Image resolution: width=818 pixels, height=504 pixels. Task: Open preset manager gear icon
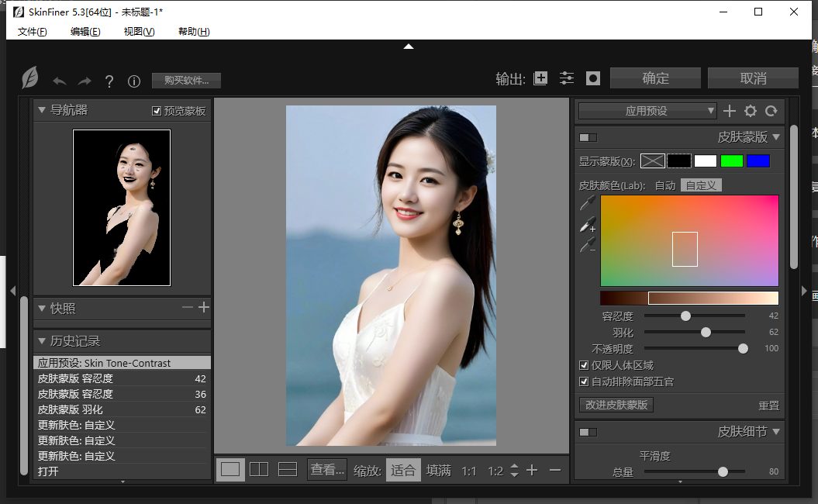click(x=751, y=111)
